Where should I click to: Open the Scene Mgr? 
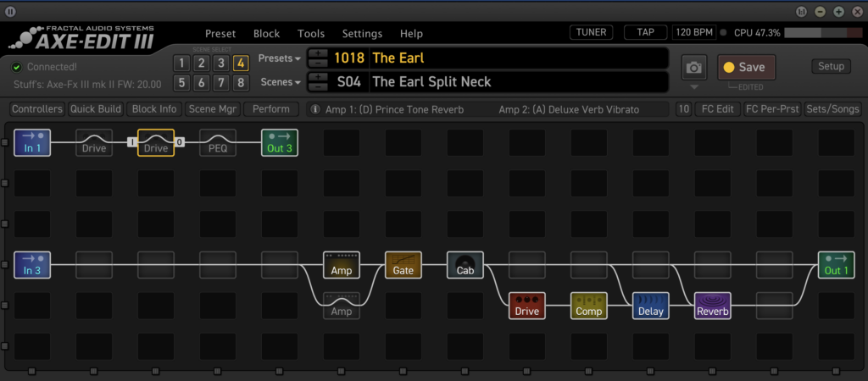(213, 109)
